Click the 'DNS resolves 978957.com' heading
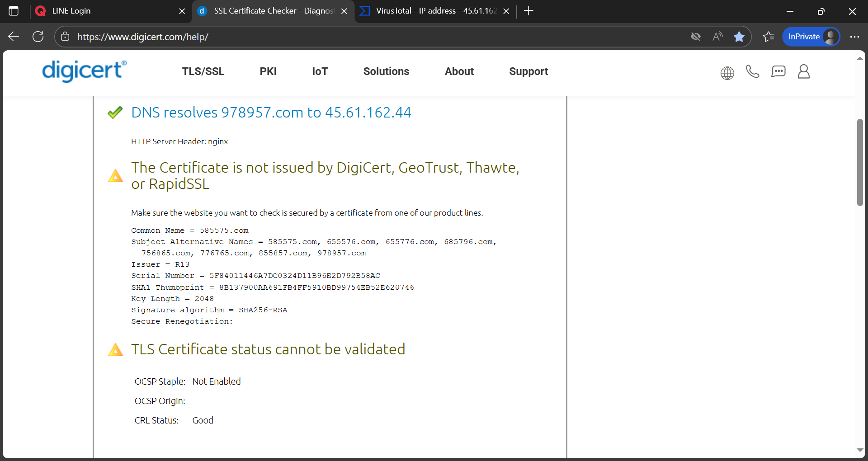Image resolution: width=868 pixels, height=461 pixels. [x=271, y=112]
